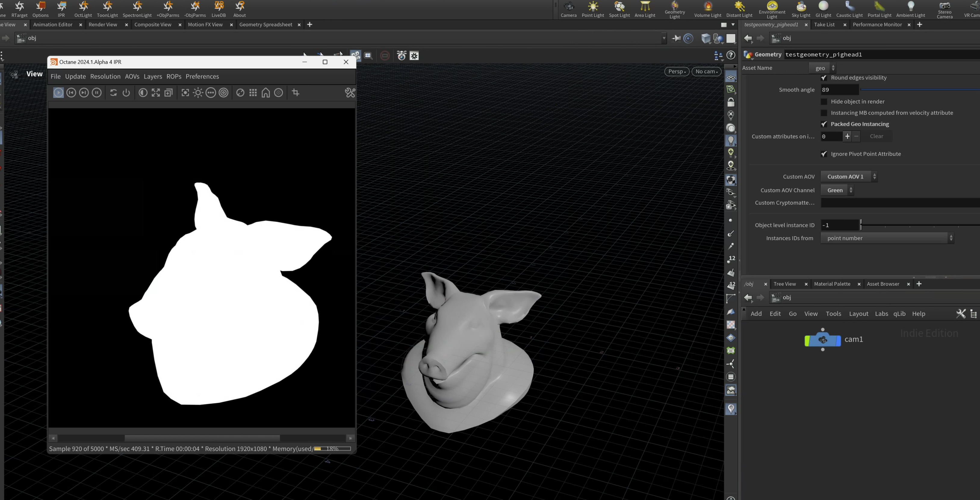Click the GI Light shelf tool
The image size is (980, 500).
[x=823, y=9]
